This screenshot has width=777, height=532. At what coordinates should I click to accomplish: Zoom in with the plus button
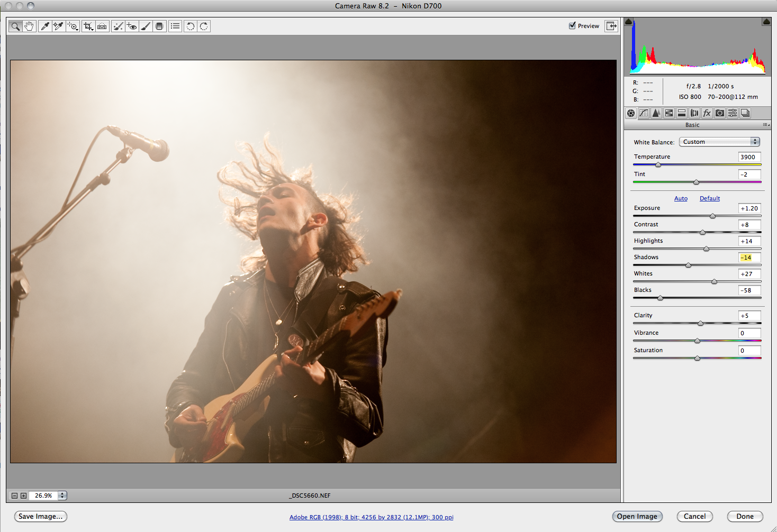click(x=23, y=496)
